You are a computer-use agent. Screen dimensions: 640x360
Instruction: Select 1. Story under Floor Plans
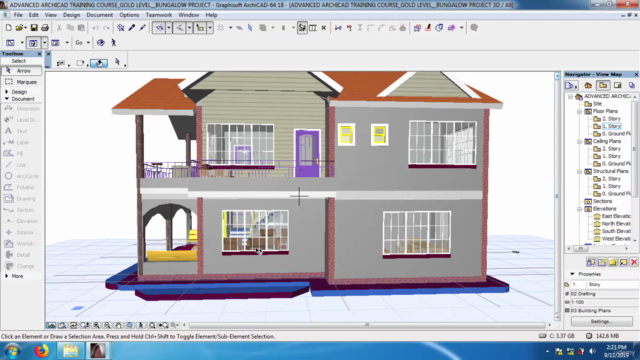[611, 126]
